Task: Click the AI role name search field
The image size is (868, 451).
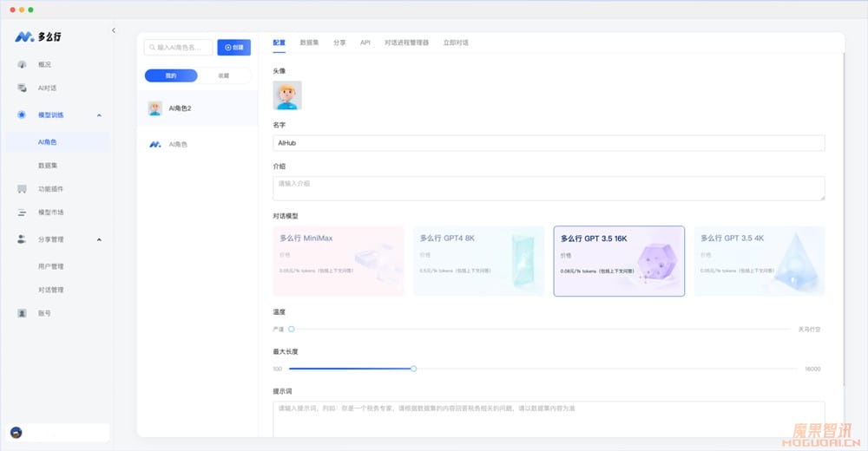Action: [x=178, y=48]
